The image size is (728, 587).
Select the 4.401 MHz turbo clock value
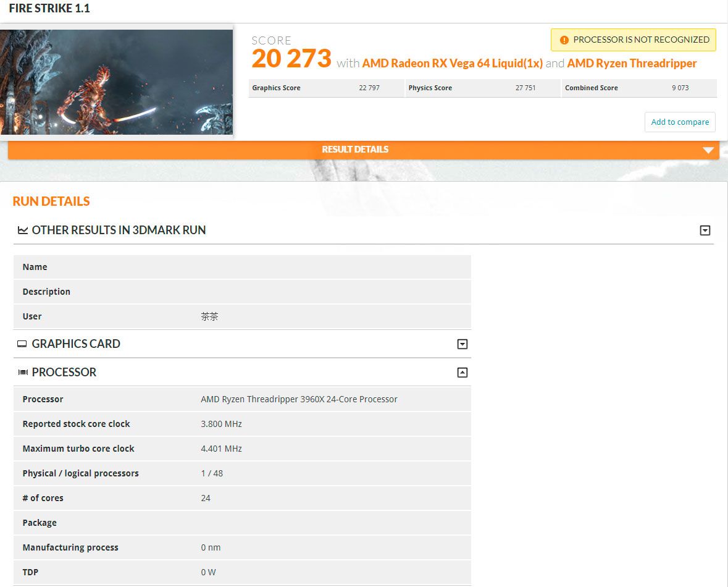[x=221, y=449]
